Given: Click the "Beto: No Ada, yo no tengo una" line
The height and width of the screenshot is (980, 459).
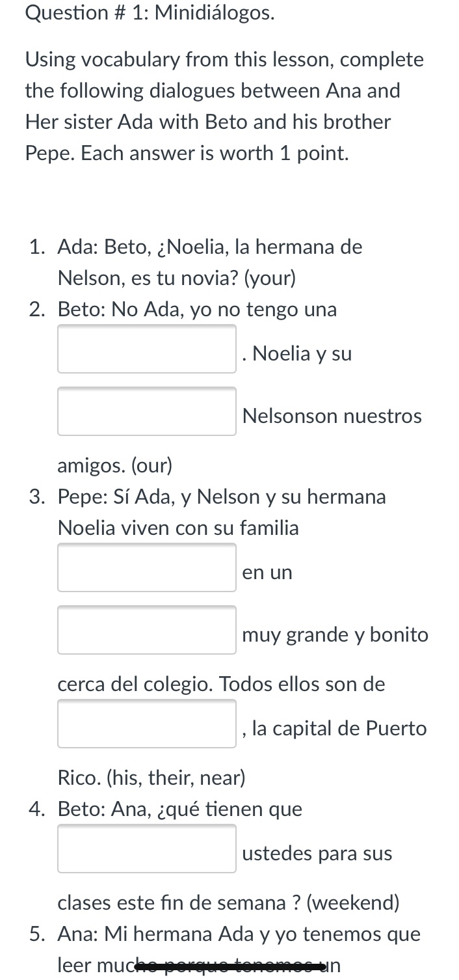Looking at the screenshot, I should pyautogui.click(x=197, y=310).
